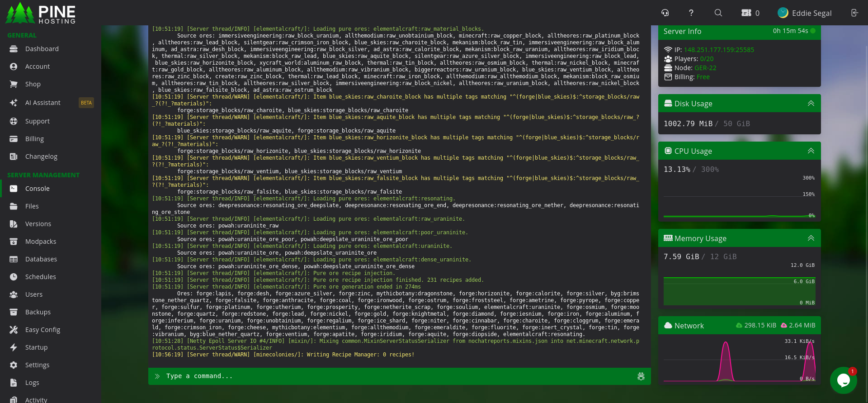Open the Schedules clock icon
Screen dimensions: 868x403
(14, 277)
